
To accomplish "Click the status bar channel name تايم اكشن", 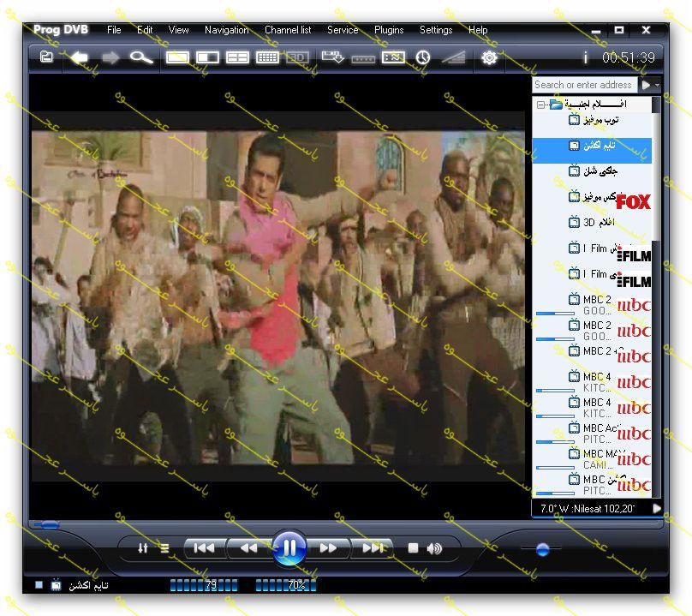I will (89, 585).
